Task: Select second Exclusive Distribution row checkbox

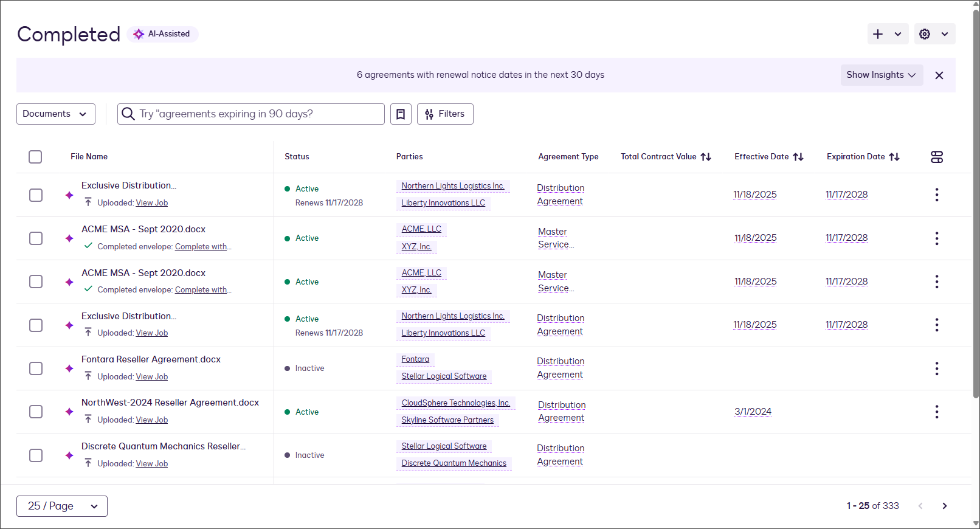Action: click(x=36, y=325)
